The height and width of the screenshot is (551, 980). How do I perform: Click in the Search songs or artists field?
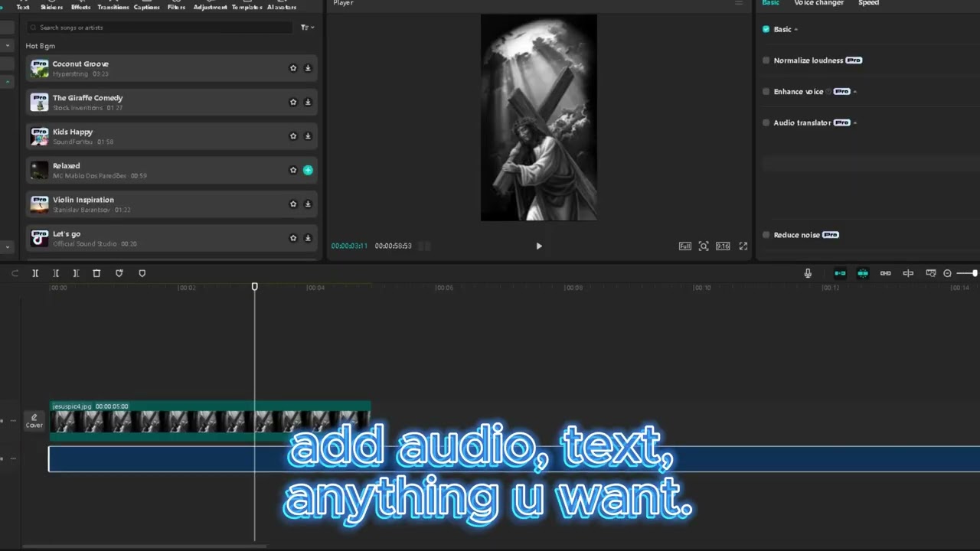[x=159, y=28]
